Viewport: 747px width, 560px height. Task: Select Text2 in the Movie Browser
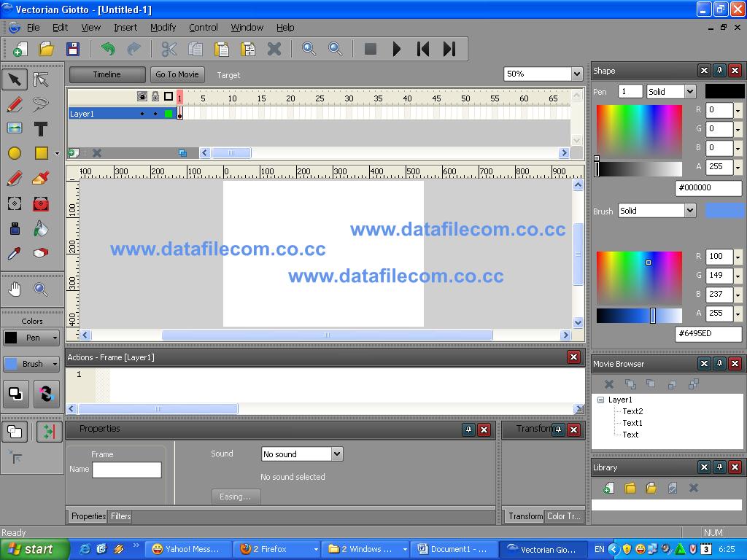(x=634, y=411)
